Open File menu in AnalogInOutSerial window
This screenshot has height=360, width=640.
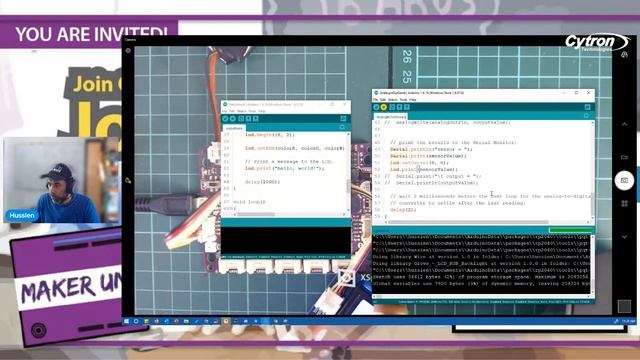coord(376,100)
